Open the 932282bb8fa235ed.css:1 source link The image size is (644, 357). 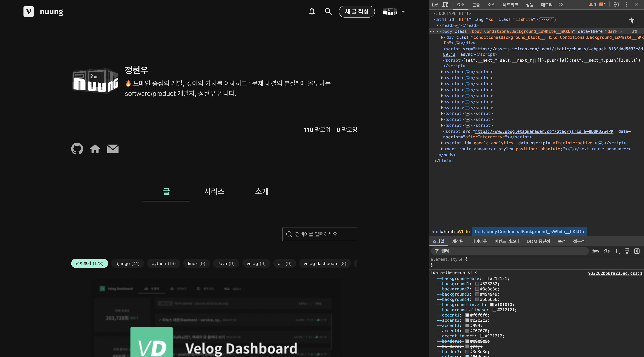point(615,273)
